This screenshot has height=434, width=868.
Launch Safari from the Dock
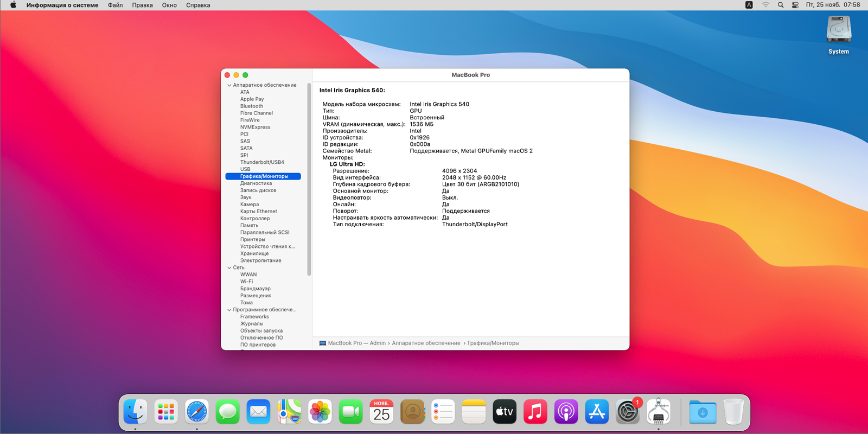coord(196,412)
